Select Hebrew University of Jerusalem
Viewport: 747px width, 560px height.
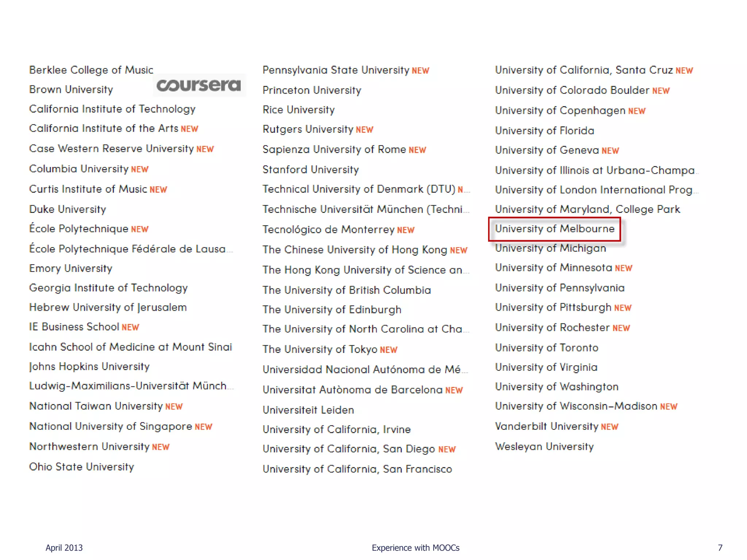pyautogui.click(x=108, y=307)
